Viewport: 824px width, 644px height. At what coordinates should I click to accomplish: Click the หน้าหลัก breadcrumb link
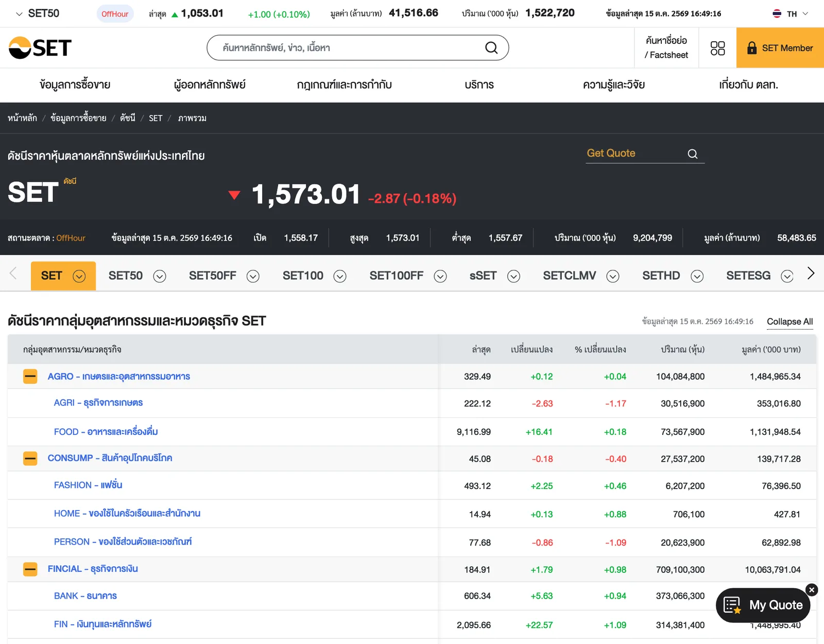pos(22,118)
